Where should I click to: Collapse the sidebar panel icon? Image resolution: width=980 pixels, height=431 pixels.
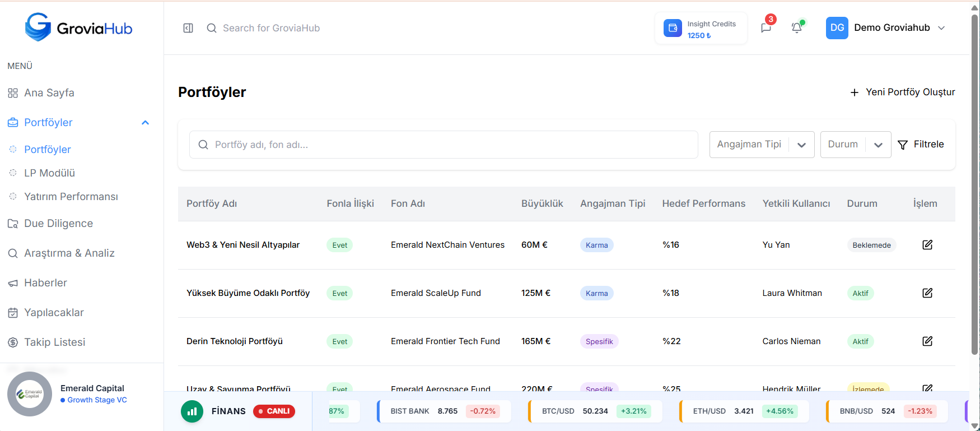188,28
